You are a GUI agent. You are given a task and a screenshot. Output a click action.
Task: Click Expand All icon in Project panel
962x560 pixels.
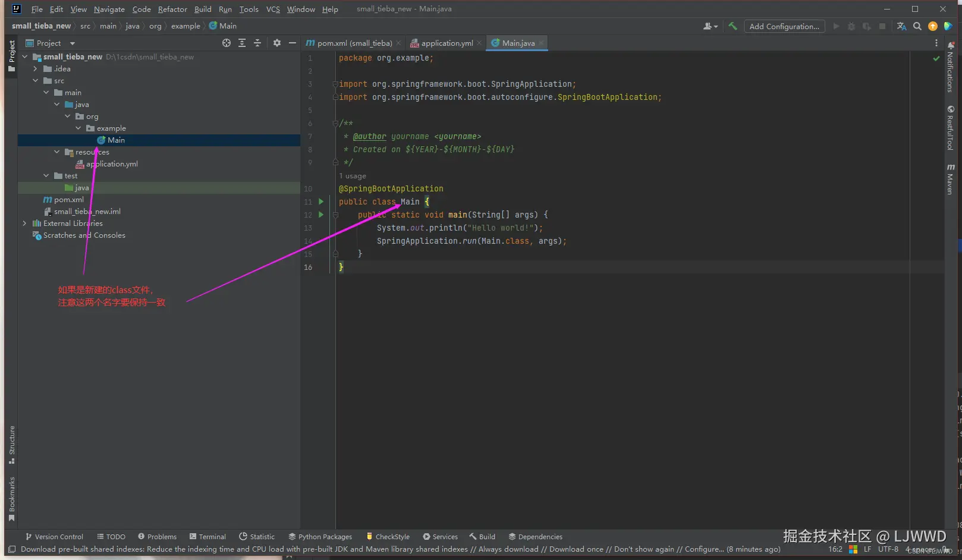242,43
